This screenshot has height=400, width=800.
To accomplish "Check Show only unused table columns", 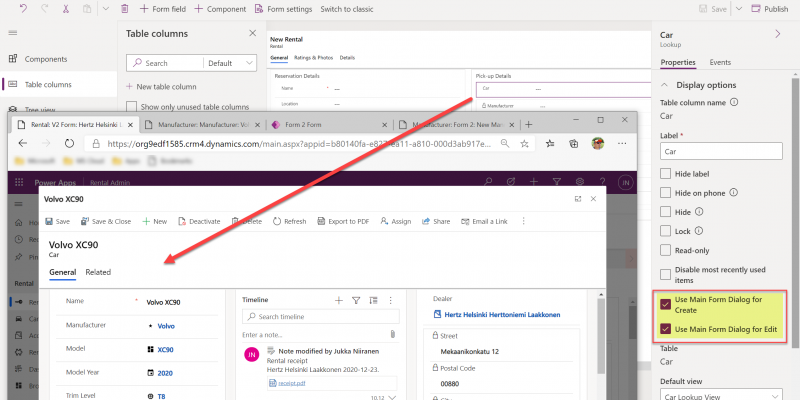I will 132,107.
